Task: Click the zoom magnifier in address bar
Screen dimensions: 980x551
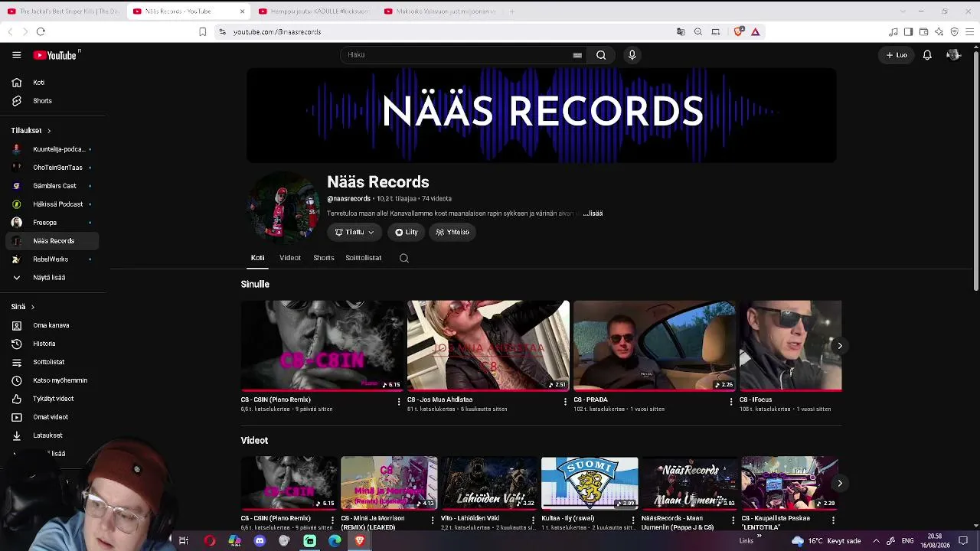Action: coord(698,31)
